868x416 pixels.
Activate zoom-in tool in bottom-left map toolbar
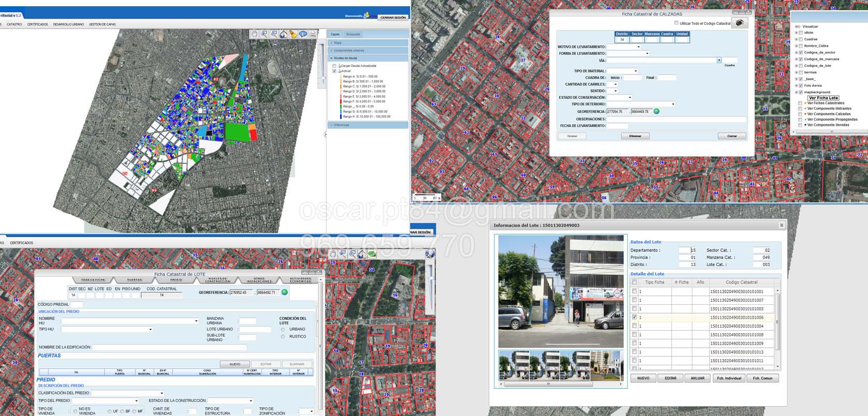tap(343, 254)
